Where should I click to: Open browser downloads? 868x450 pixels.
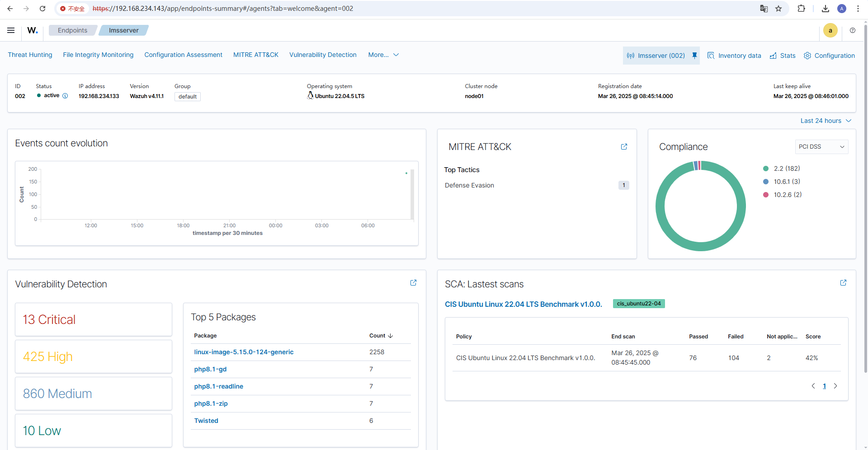pos(826,9)
